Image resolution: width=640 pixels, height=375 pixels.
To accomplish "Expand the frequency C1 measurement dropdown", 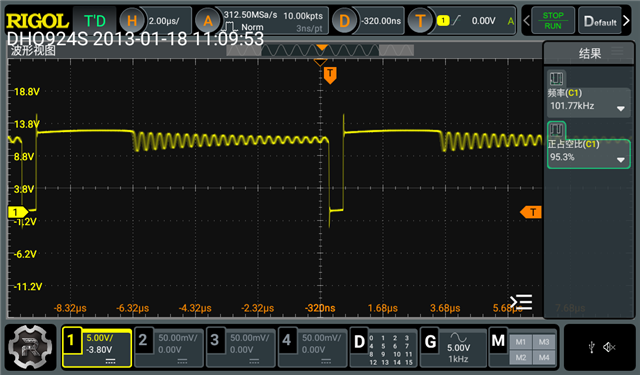I will 620,109.
